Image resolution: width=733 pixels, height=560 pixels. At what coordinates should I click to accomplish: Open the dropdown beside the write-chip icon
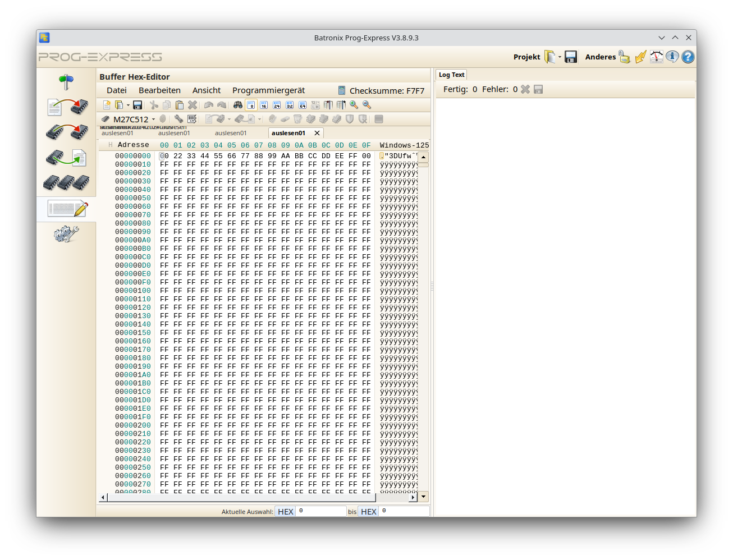tap(229, 119)
